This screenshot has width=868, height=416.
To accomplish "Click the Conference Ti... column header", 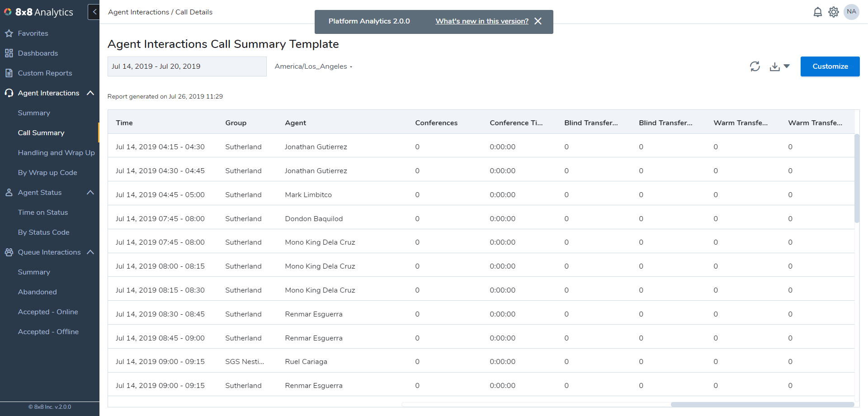I will pyautogui.click(x=516, y=123).
